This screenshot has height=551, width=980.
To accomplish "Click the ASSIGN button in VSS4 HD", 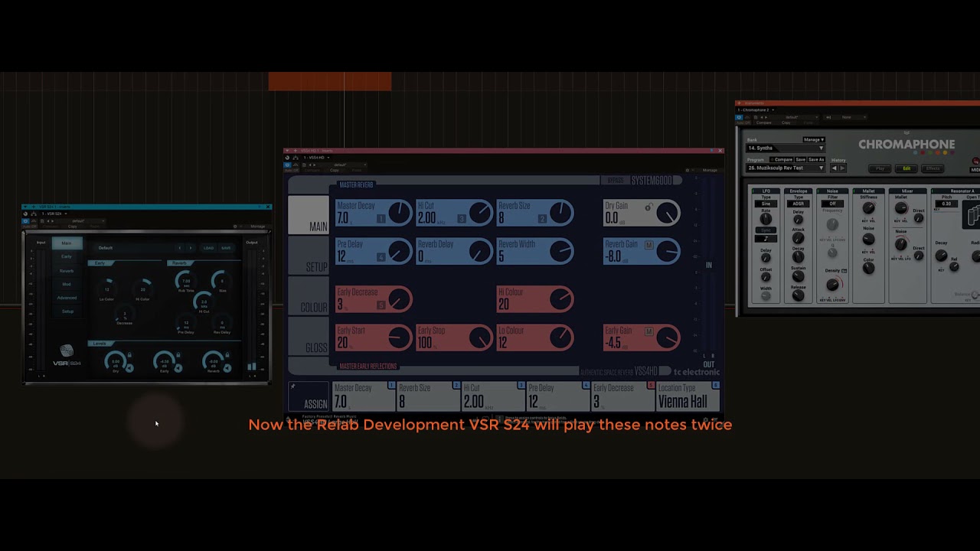I will pos(309,396).
